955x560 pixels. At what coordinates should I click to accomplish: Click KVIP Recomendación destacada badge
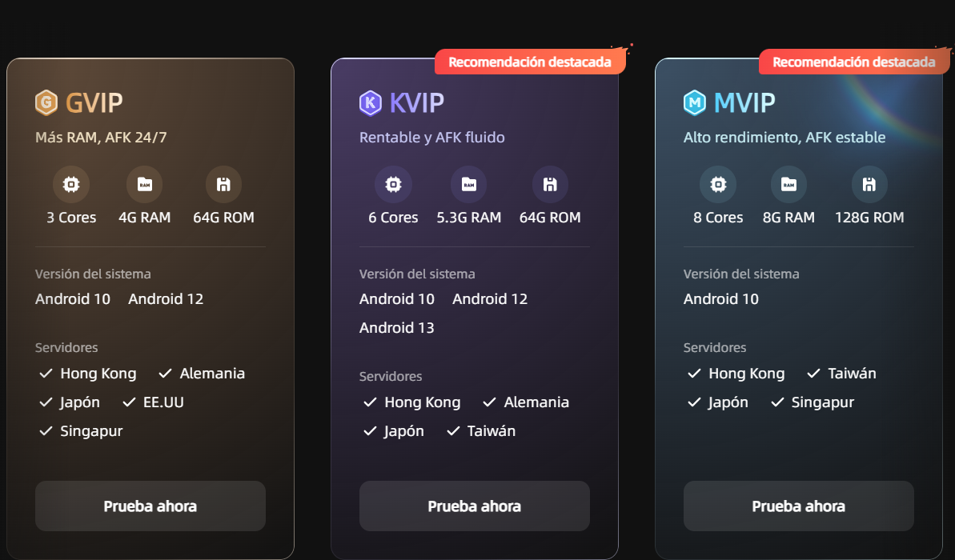click(x=530, y=62)
